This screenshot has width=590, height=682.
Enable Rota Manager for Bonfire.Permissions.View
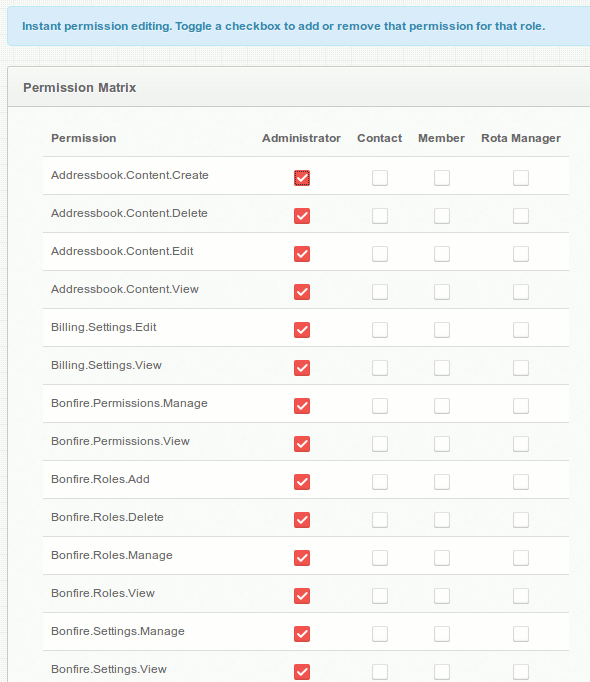tap(521, 444)
